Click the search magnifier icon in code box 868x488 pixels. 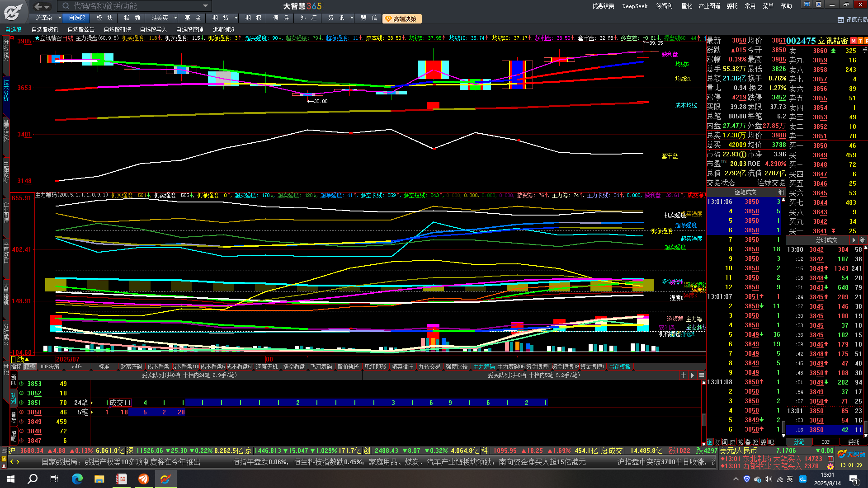click(66, 6)
